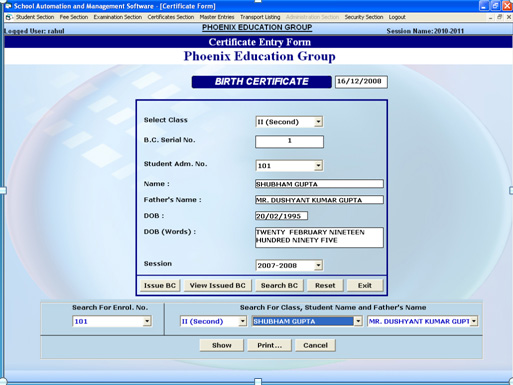The width and height of the screenshot is (513, 385).
Task: Click the DOB date field
Action: point(281,216)
